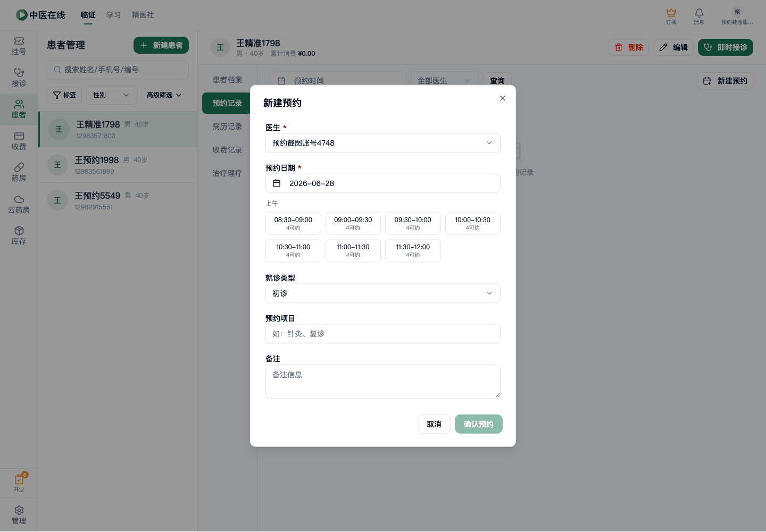Open the 收费记录 tab

tap(227, 150)
